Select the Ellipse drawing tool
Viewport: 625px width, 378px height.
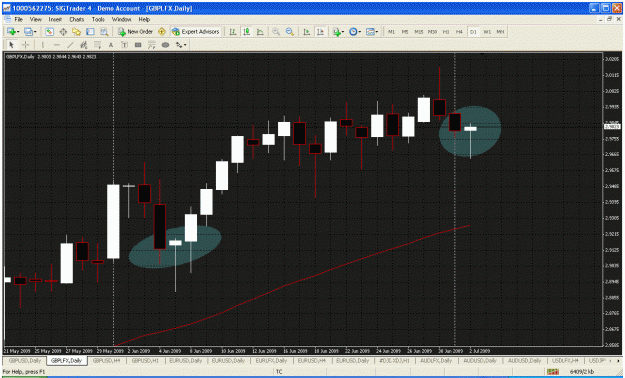(x=165, y=45)
